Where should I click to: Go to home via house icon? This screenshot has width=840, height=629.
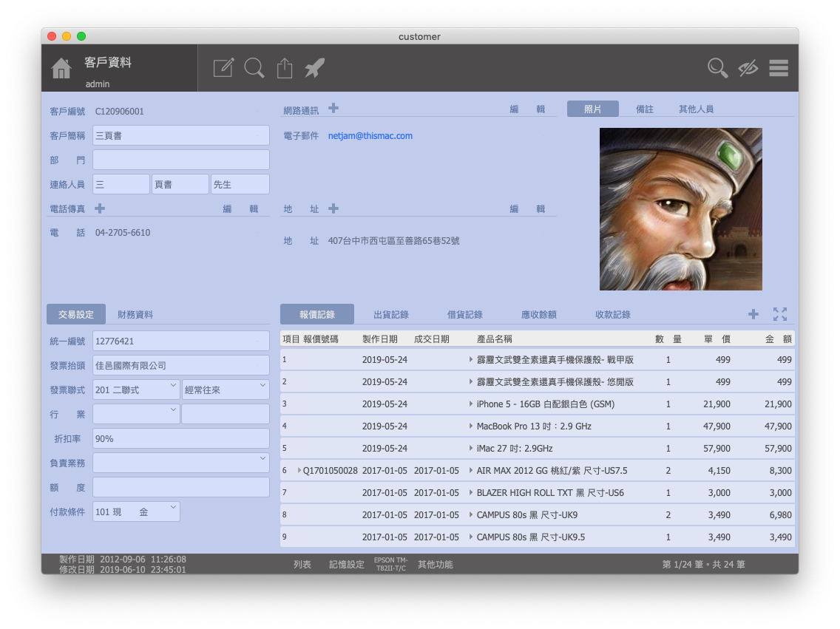tap(61, 68)
